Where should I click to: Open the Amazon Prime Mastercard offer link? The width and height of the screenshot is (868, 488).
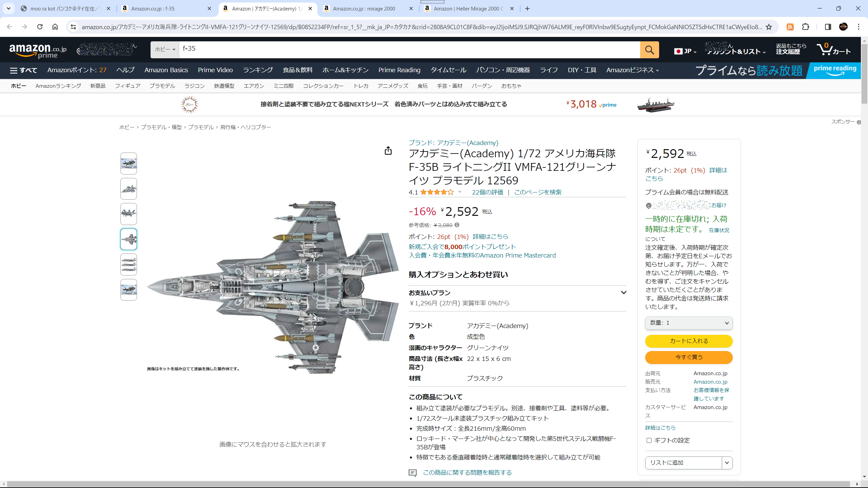click(x=482, y=256)
